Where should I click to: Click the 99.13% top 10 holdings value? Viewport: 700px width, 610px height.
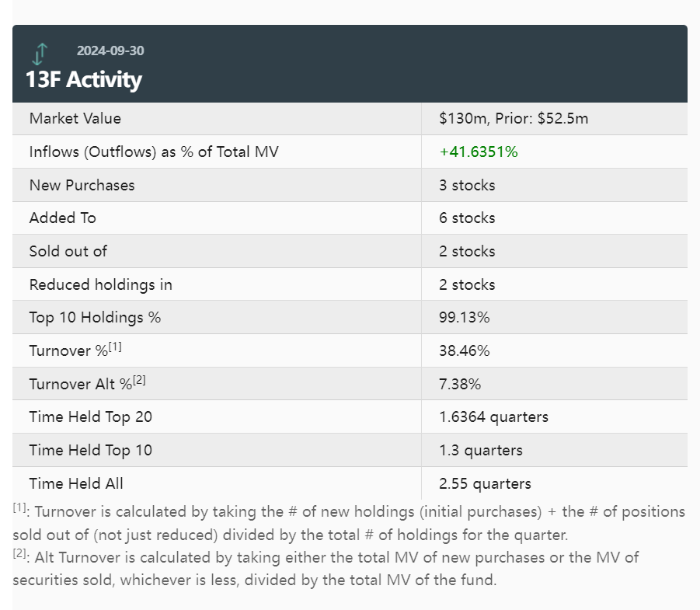465,318
